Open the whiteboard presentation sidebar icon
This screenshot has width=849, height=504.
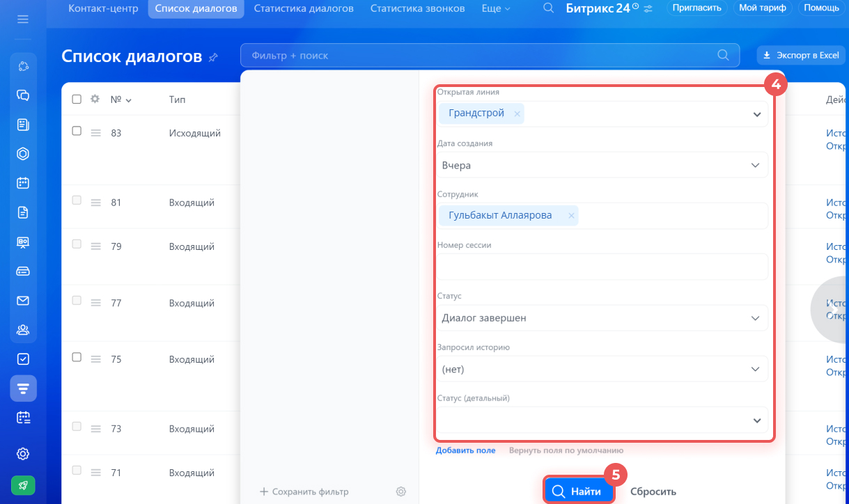click(x=23, y=242)
